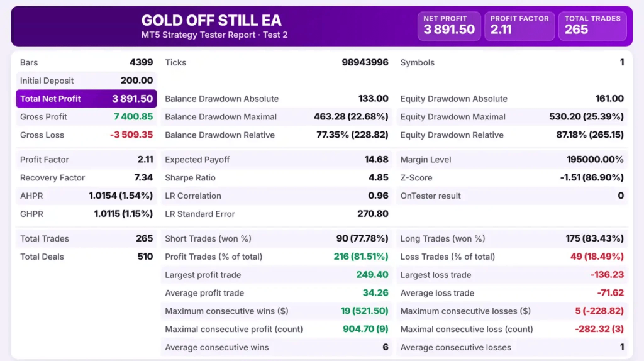
Task: Click the Total Deals value 510
Action: pyautogui.click(x=145, y=256)
